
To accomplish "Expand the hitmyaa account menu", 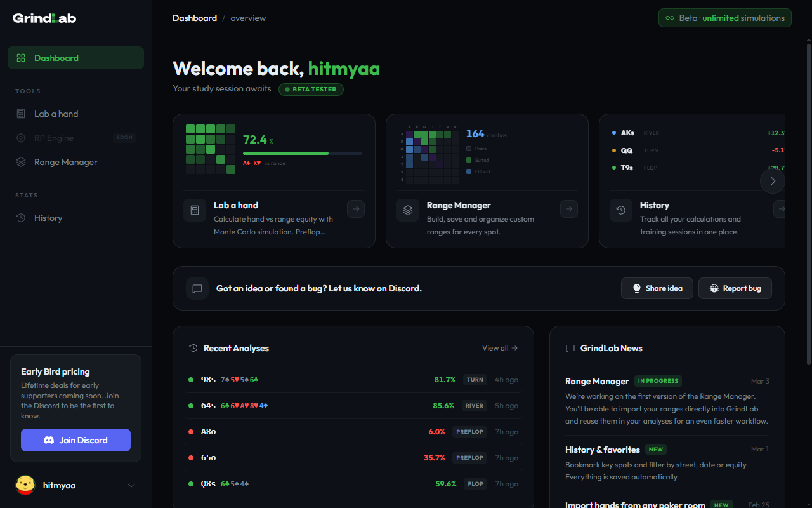I will pos(131,485).
